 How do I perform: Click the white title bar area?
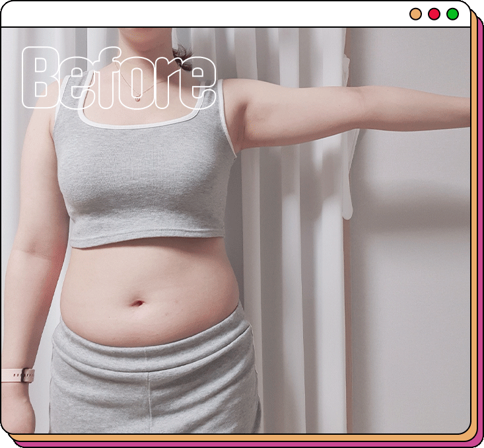[198, 14]
